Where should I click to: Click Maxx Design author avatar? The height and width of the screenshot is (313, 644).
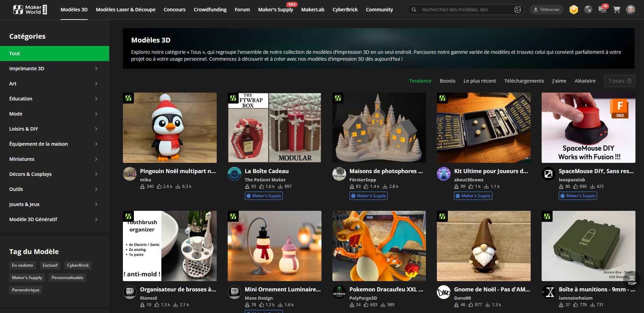tap(235, 292)
